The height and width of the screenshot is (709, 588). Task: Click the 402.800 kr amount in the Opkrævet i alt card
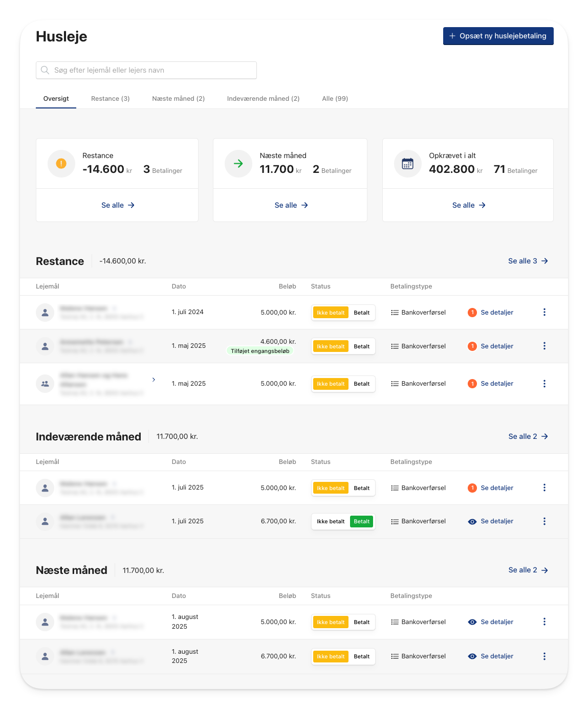(455, 169)
